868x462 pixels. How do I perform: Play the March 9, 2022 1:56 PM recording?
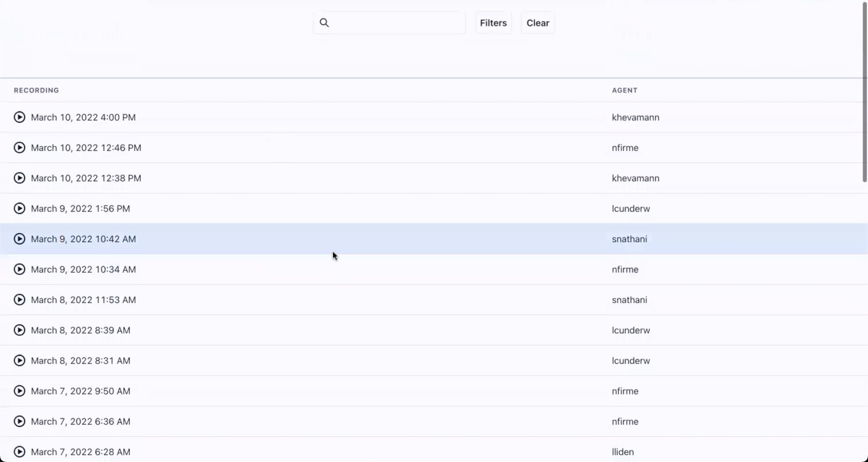click(20, 209)
